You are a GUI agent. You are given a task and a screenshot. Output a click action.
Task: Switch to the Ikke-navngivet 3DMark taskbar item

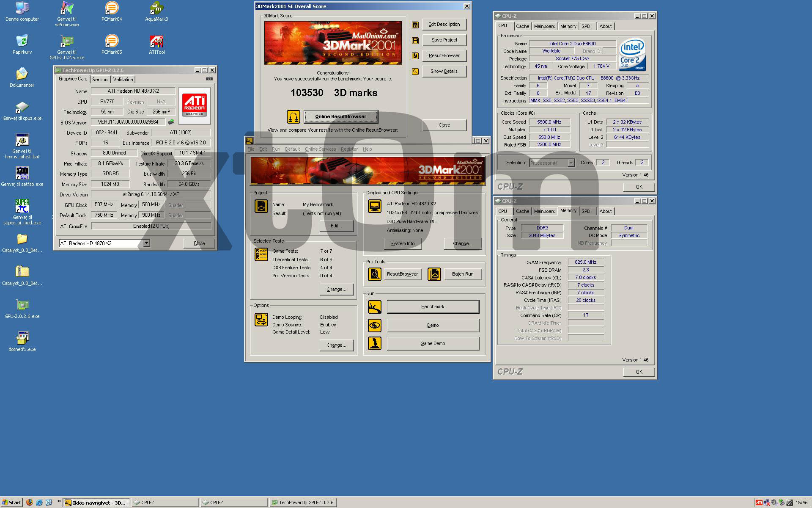click(x=97, y=502)
